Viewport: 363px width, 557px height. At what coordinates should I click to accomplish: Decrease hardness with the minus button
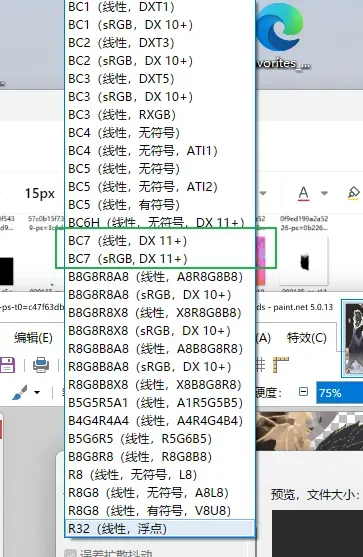[x=303, y=392]
